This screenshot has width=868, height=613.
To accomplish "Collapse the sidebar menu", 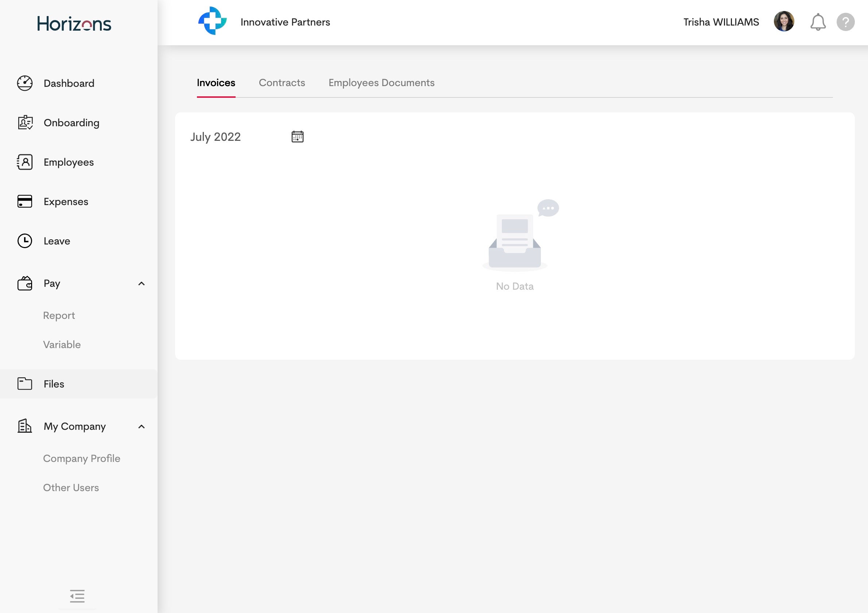I will [x=77, y=596].
